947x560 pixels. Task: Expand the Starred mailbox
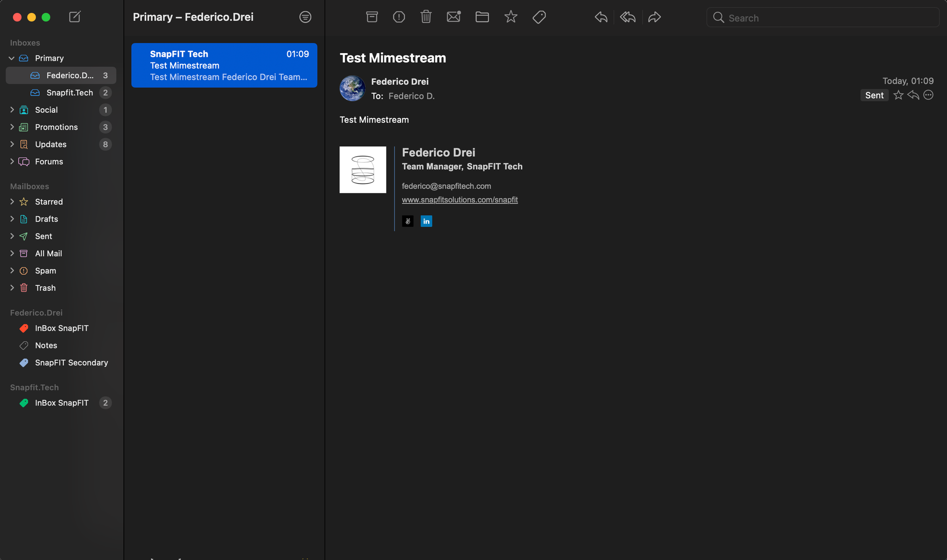pos(12,202)
